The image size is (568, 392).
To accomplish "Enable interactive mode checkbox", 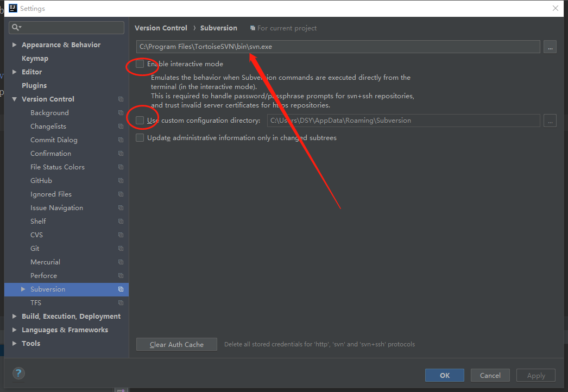I will pyautogui.click(x=140, y=64).
